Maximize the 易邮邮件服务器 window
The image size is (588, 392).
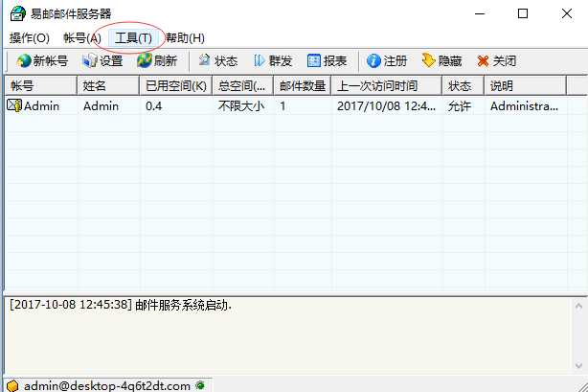click(x=522, y=13)
